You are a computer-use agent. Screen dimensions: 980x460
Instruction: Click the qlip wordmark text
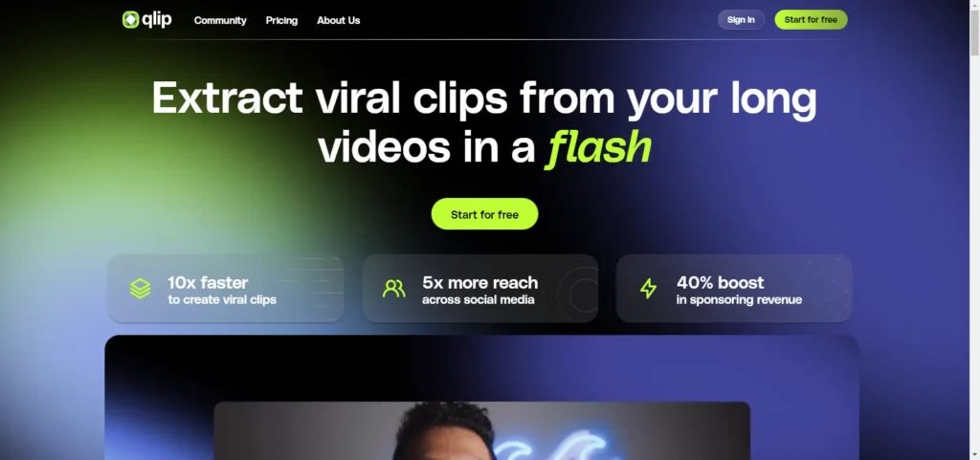(156, 20)
